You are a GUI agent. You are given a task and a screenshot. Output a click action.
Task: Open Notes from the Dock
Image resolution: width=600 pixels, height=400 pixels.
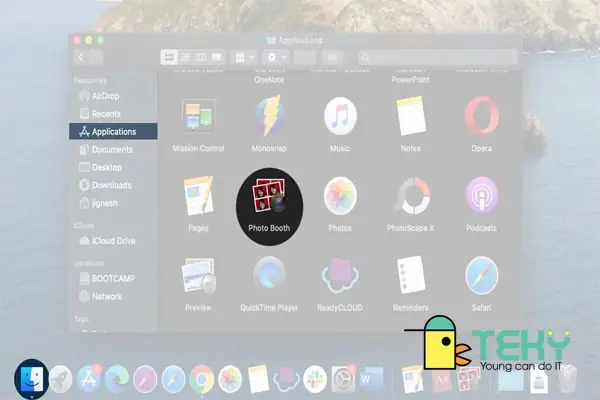pyautogui.click(x=258, y=379)
